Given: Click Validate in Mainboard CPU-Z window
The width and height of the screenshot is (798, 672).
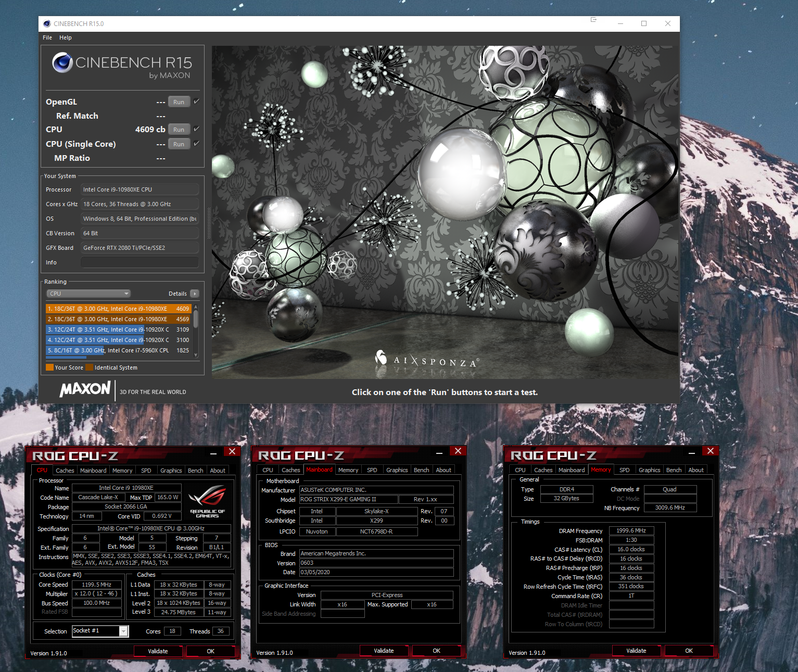Looking at the screenshot, I should [x=384, y=651].
